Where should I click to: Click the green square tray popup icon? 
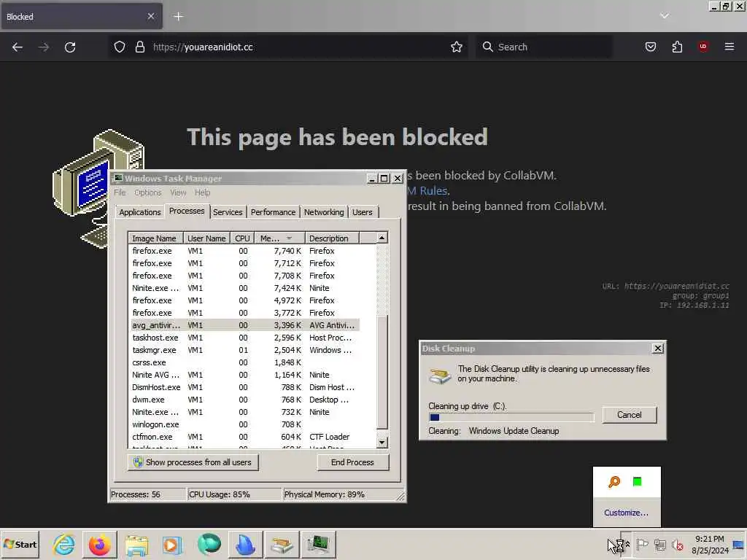pyautogui.click(x=637, y=482)
